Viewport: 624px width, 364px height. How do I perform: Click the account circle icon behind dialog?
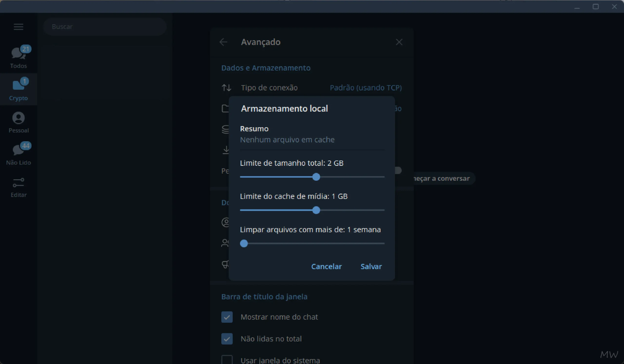[225, 222]
